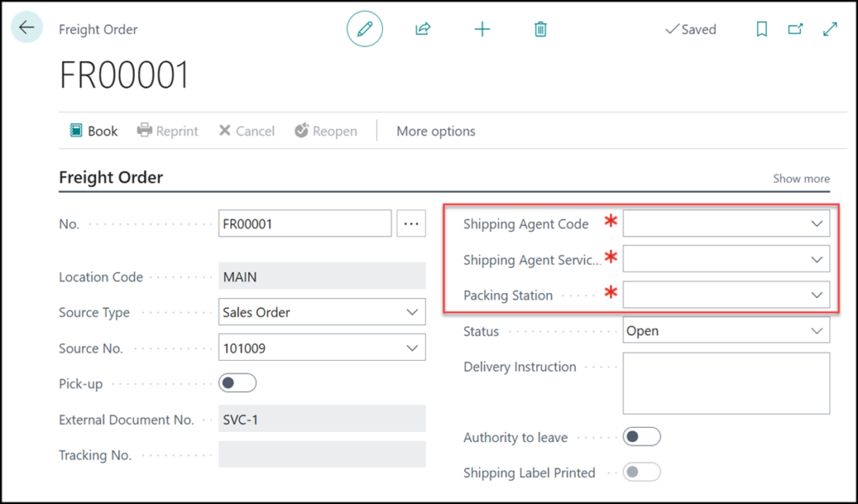Click the Book action
This screenshot has width=858, height=504.
(x=93, y=131)
